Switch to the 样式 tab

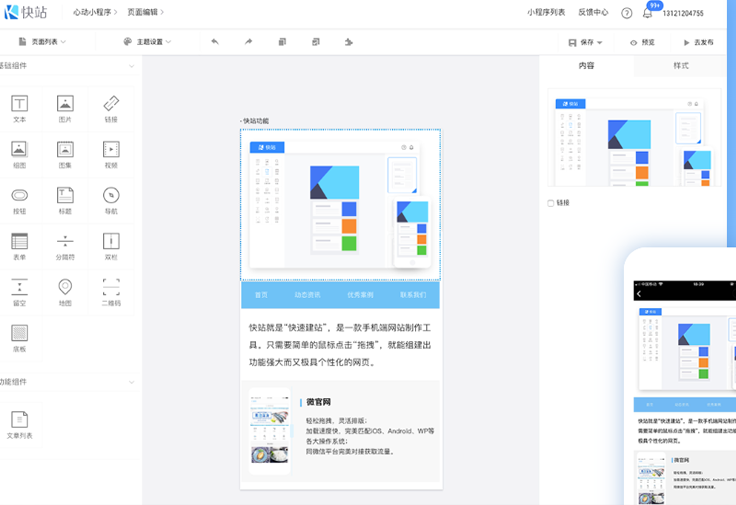coord(681,66)
